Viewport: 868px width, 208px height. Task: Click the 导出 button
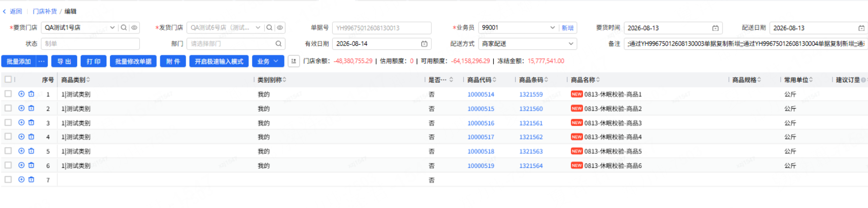tap(64, 61)
